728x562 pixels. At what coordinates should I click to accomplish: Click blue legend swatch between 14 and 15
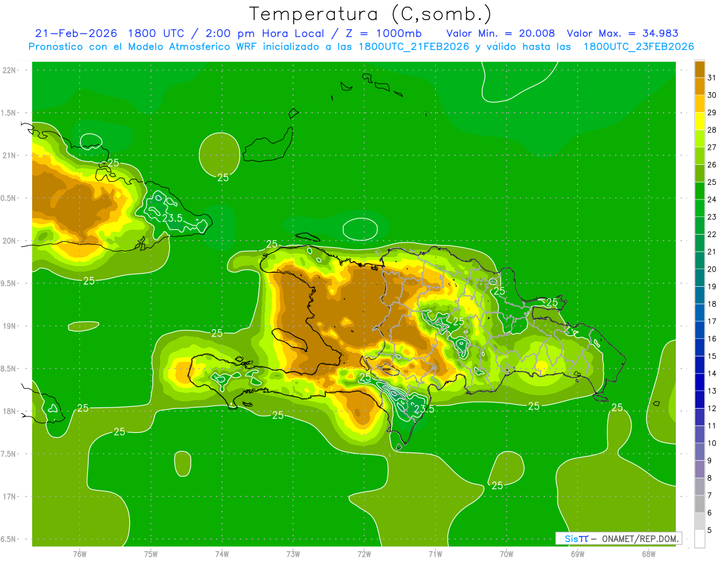coord(699,365)
